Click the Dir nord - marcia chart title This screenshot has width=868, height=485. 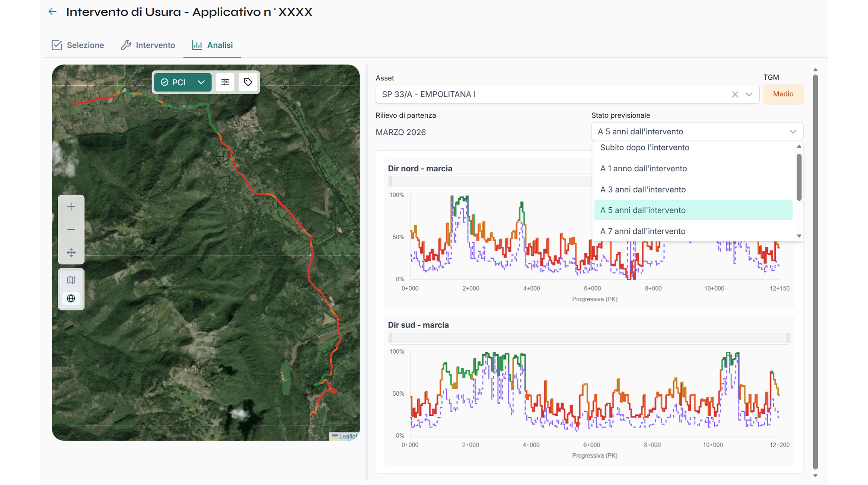coord(420,169)
